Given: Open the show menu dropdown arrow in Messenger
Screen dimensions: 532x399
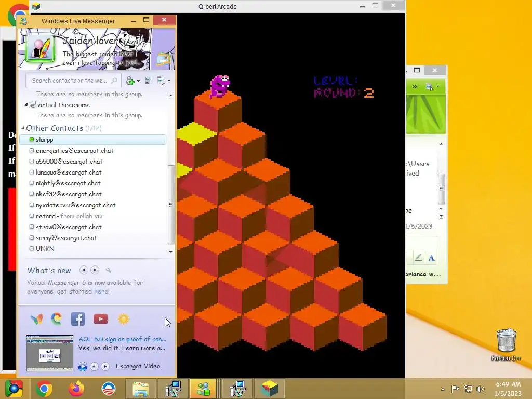Looking at the screenshot, I should [169, 81].
